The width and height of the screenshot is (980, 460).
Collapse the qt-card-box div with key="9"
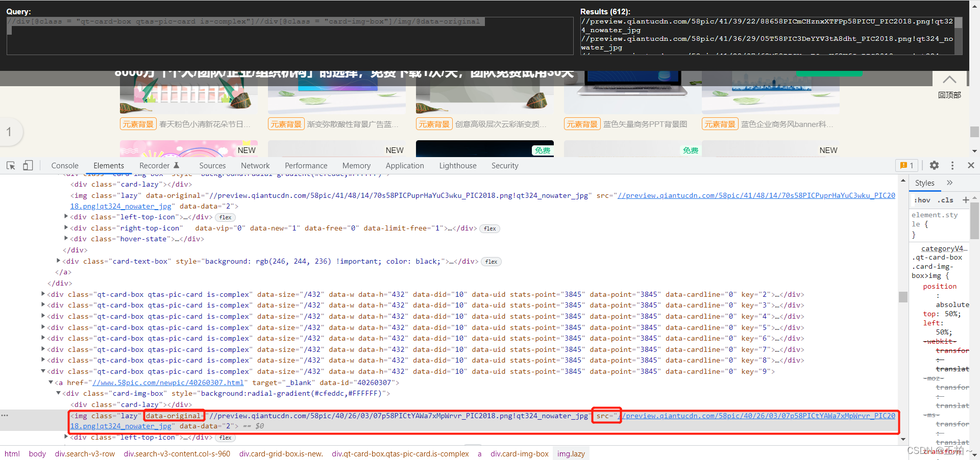click(43, 371)
